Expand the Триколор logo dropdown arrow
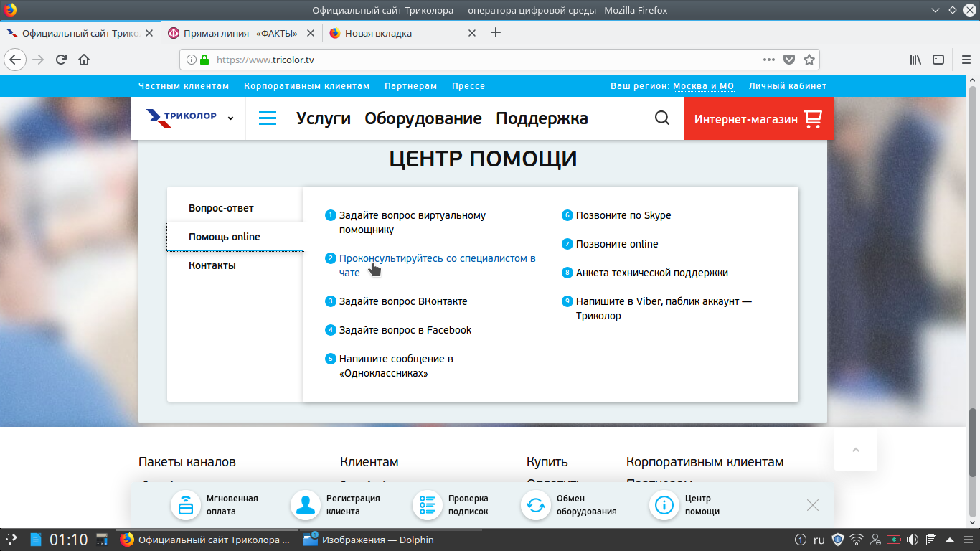 230,118
